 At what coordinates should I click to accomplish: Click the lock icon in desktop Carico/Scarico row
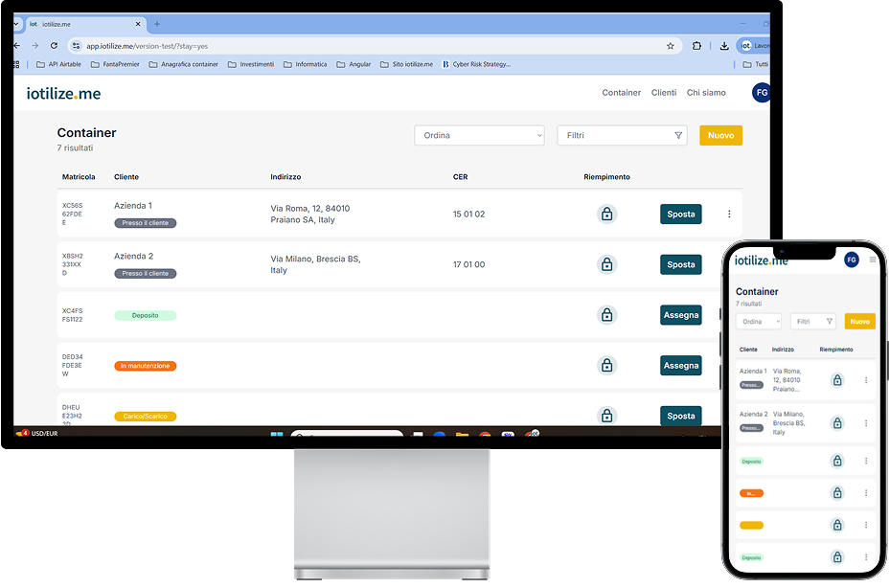(606, 416)
